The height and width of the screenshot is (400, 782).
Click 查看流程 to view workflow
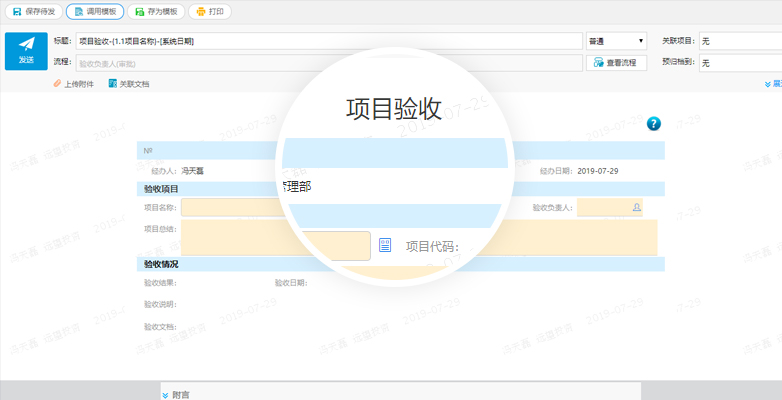point(619,63)
